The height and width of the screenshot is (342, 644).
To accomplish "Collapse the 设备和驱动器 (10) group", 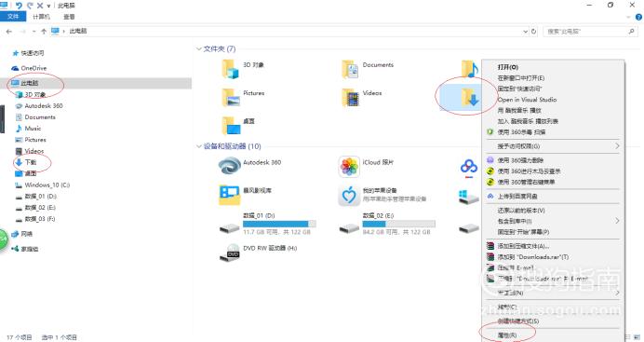I will [199, 146].
